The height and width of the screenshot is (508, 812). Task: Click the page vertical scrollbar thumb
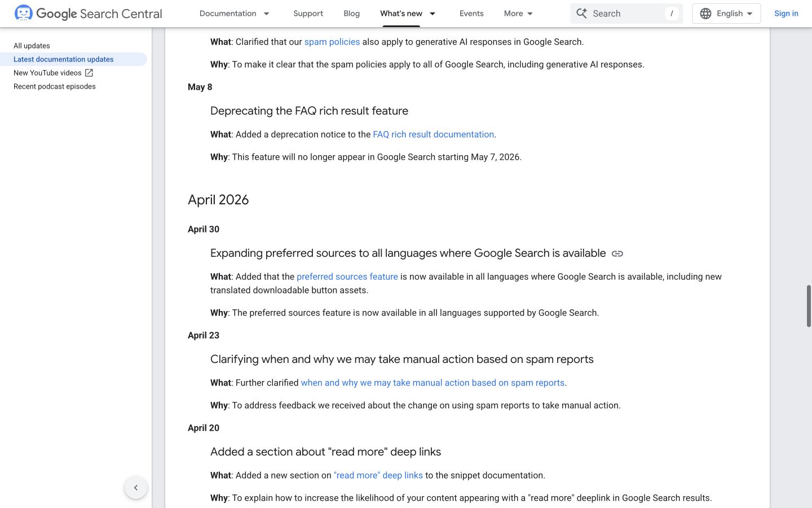click(x=809, y=306)
